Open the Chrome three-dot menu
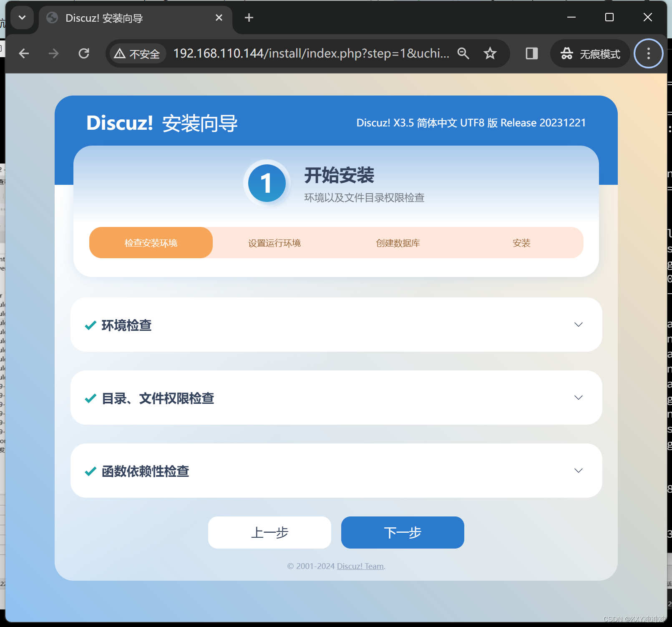The image size is (672, 627). pyautogui.click(x=648, y=53)
